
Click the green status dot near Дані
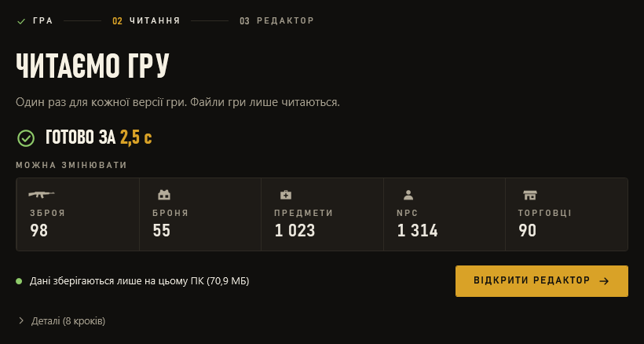(x=19, y=281)
